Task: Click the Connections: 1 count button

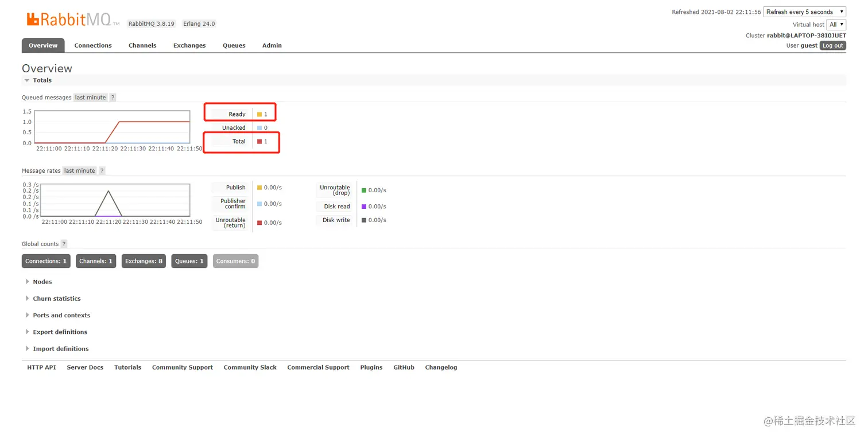Action: coord(46,261)
